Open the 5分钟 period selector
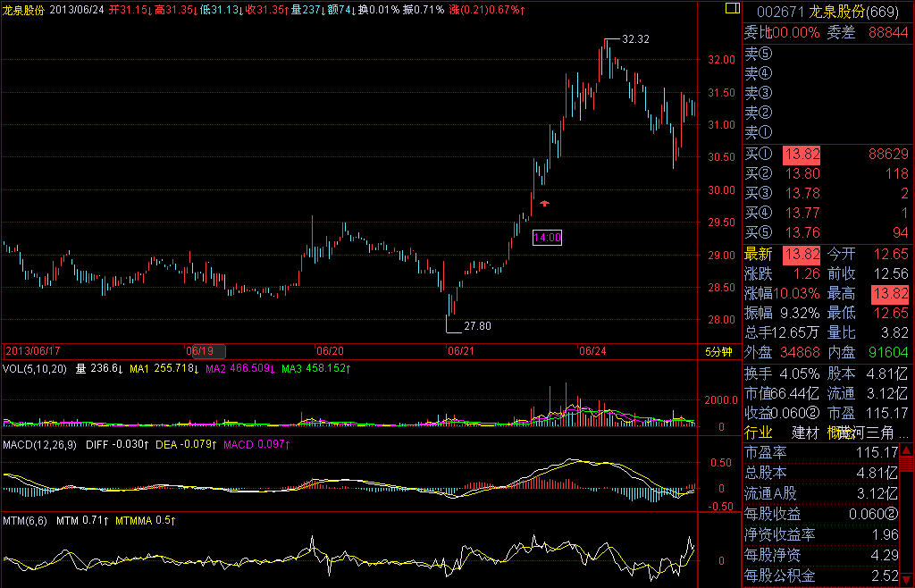This screenshot has height=588, width=915. point(718,352)
